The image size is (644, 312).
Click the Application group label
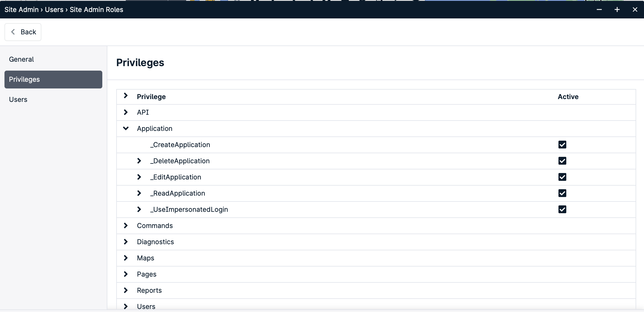155,128
